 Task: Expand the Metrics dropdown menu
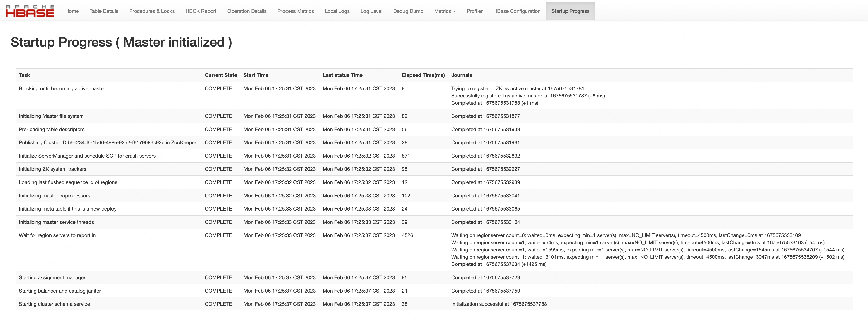tap(445, 11)
